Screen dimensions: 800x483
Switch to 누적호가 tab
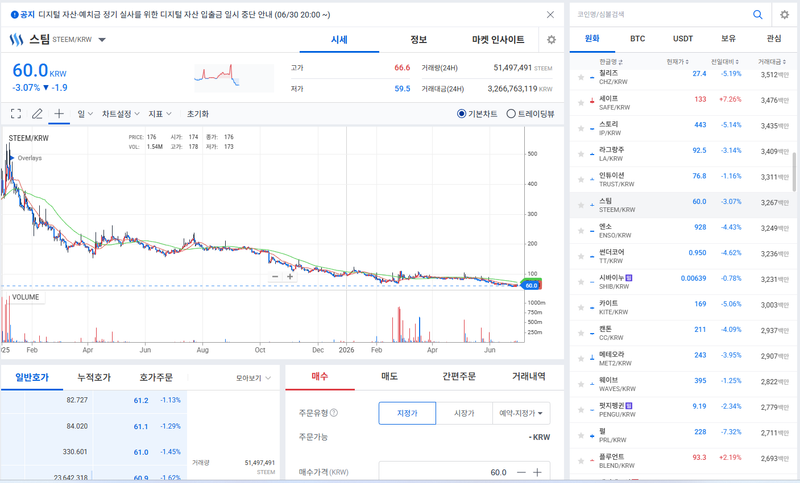click(x=94, y=377)
